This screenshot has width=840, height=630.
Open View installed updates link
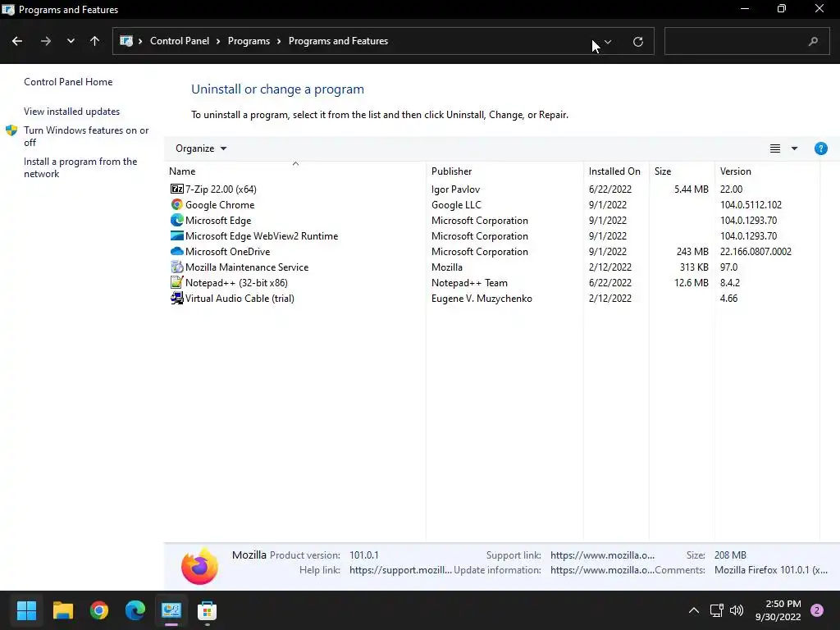[x=72, y=112]
